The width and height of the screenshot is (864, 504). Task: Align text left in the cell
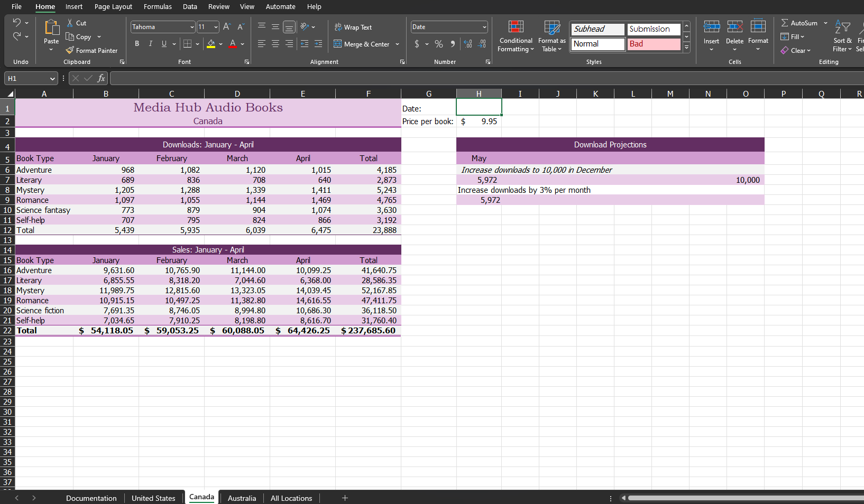[262, 44]
